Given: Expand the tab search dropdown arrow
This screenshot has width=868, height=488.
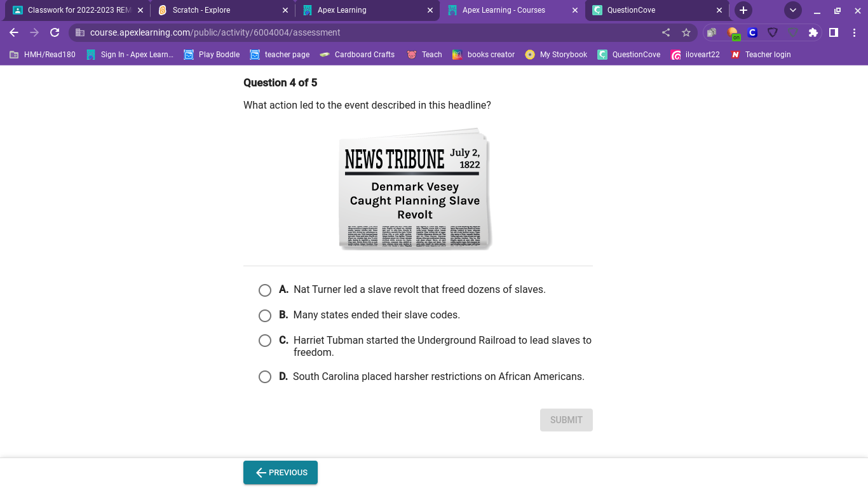Looking at the screenshot, I should 793,10.
